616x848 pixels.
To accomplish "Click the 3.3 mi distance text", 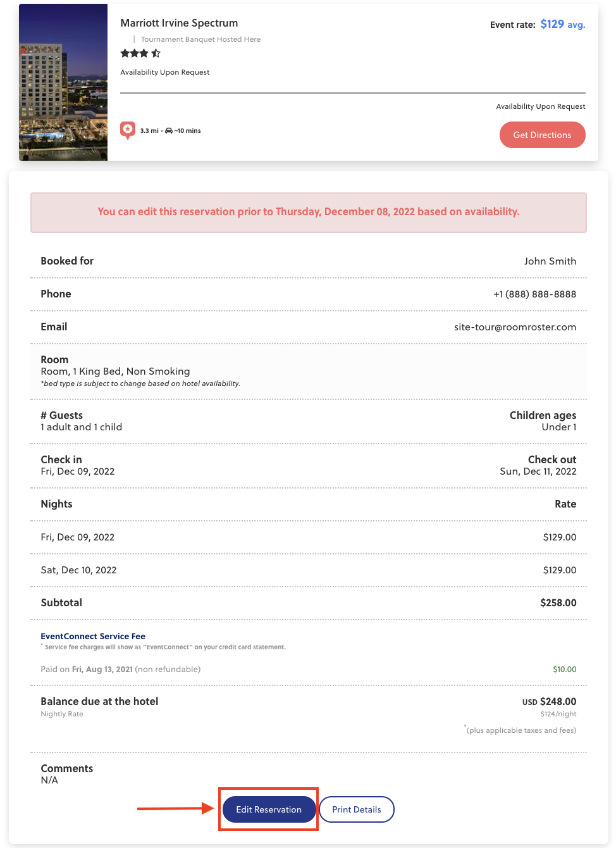I will click(x=149, y=131).
